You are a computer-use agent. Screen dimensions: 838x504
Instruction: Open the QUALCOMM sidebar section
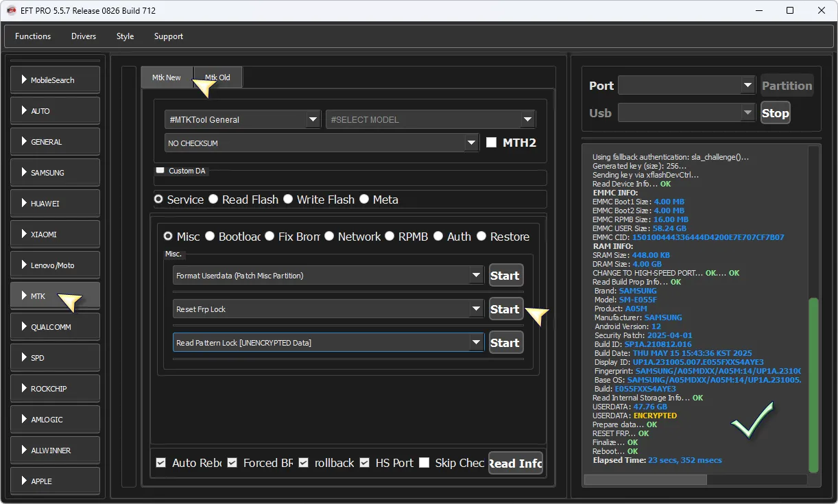pos(55,327)
